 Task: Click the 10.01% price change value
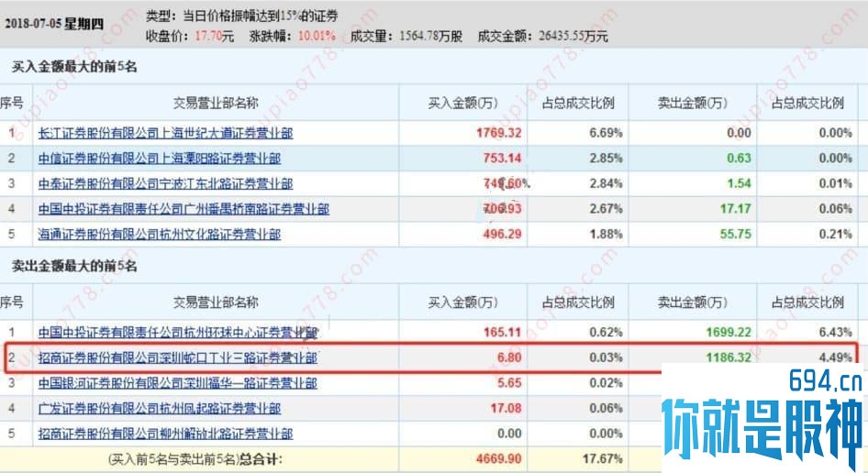(x=317, y=37)
